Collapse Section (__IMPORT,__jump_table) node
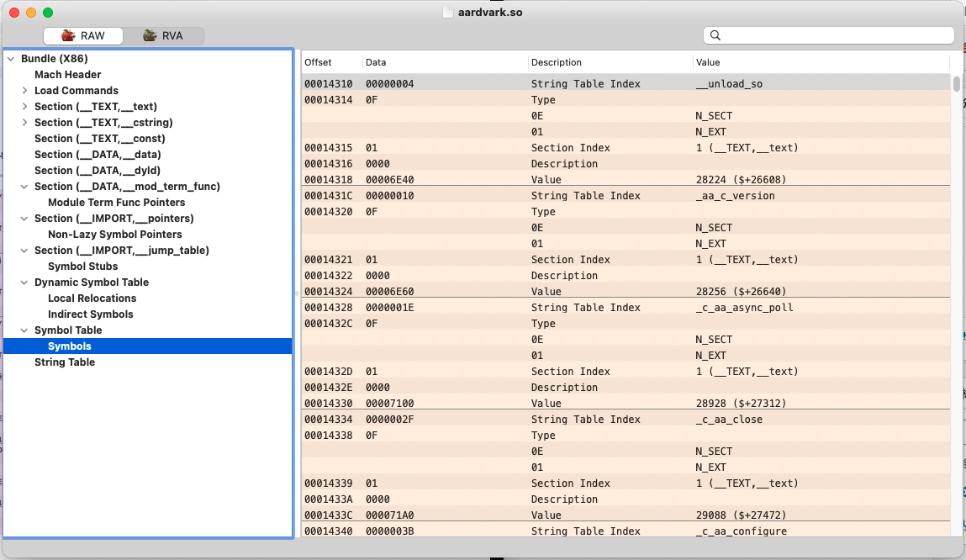Viewport: 966px width, 560px height. click(24, 251)
